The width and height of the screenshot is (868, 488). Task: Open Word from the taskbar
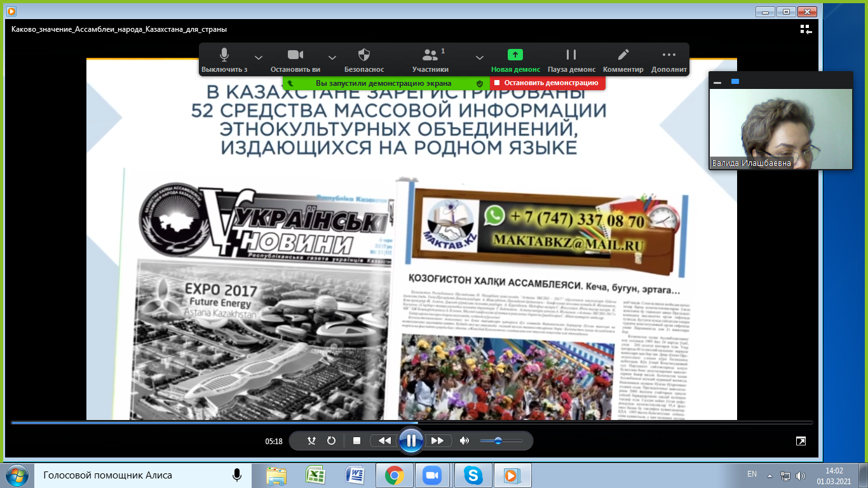pyautogui.click(x=355, y=475)
